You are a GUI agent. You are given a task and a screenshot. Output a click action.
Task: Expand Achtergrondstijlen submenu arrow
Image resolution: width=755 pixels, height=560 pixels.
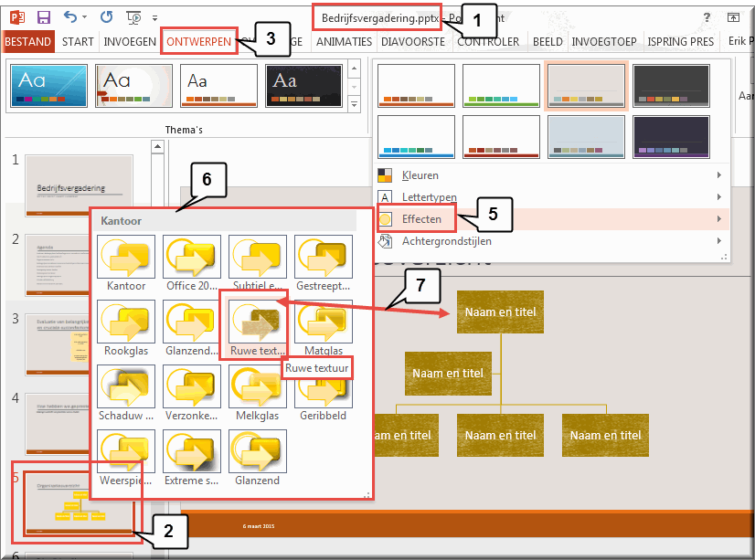718,241
